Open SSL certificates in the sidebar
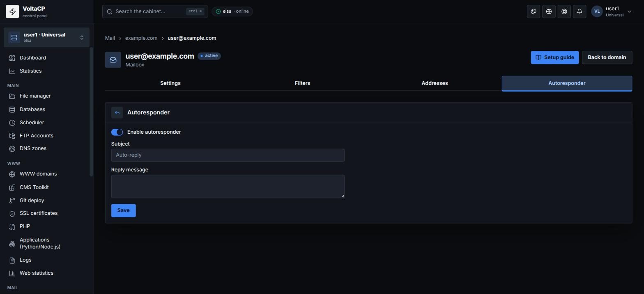 [x=46, y=213]
